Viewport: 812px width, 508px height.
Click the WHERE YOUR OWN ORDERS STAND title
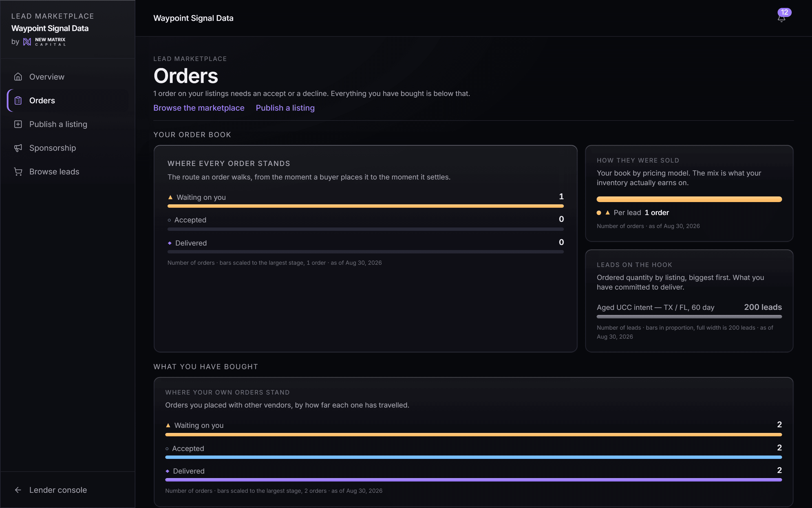tap(227, 392)
